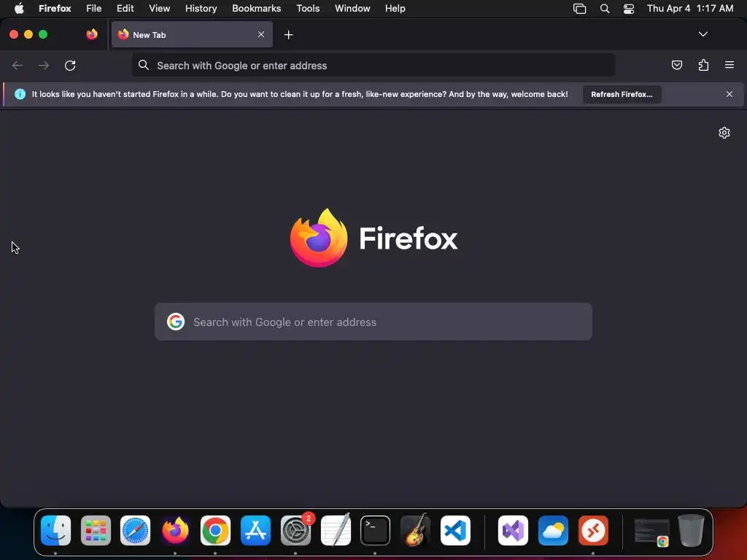Open the Window menu
The height and width of the screenshot is (560, 747).
tap(352, 8)
